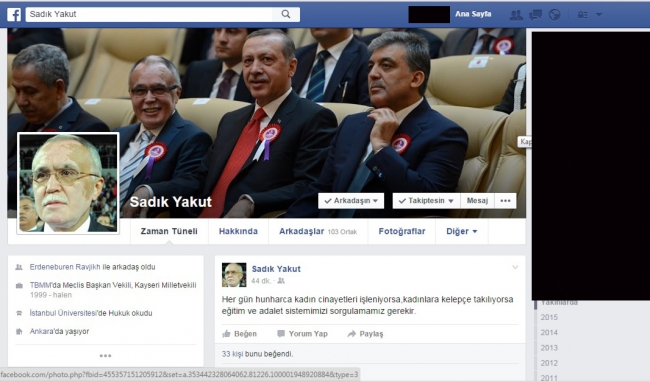
Task: Click the education icon beside İstanbul Üniversitesi
Action: pyautogui.click(x=19, y=313)
